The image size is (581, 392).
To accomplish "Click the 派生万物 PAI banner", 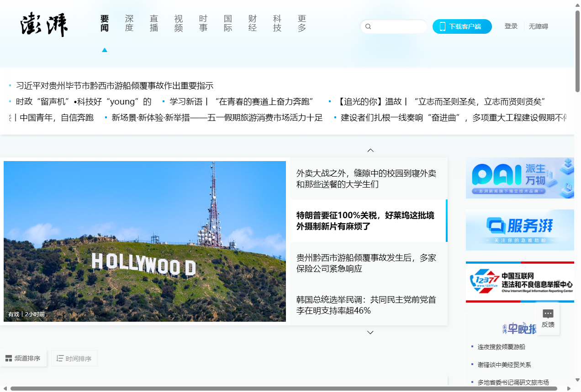I will pos(520,178).
